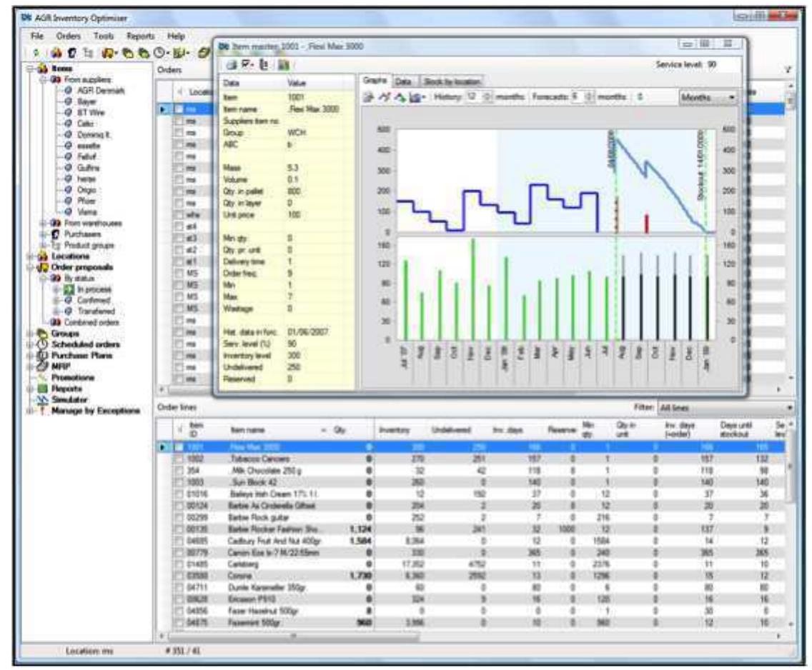The image size is (812, 670).
Task: Click the hierarchy icon in the Item master toolbar
Action: 264,65
